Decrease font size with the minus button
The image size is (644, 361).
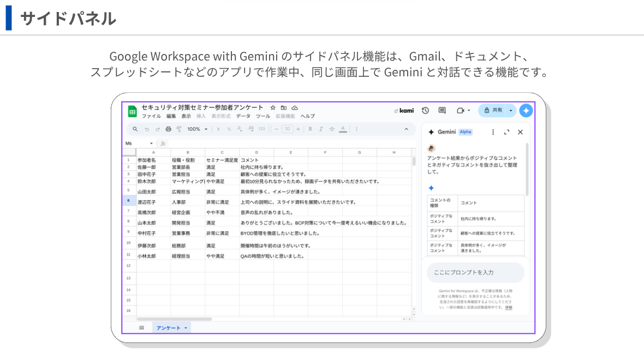[276, 129]
